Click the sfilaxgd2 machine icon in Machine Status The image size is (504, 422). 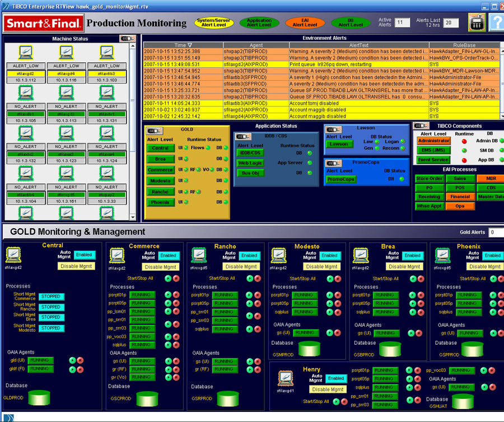[x=25, y=53]
